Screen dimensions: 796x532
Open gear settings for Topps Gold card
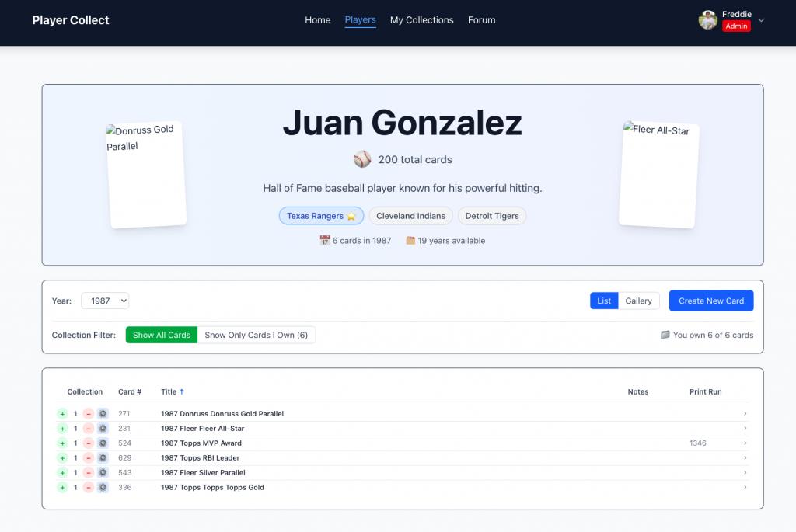coord(103,488)
